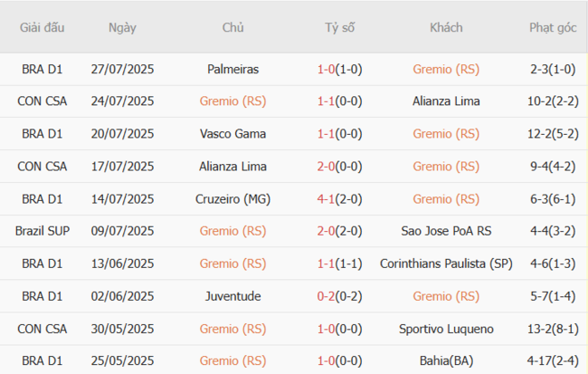The width and height of the screenshot is (588, 374).
Task: Click the Giải đấu column header
Action: click(x=42, y=27)
